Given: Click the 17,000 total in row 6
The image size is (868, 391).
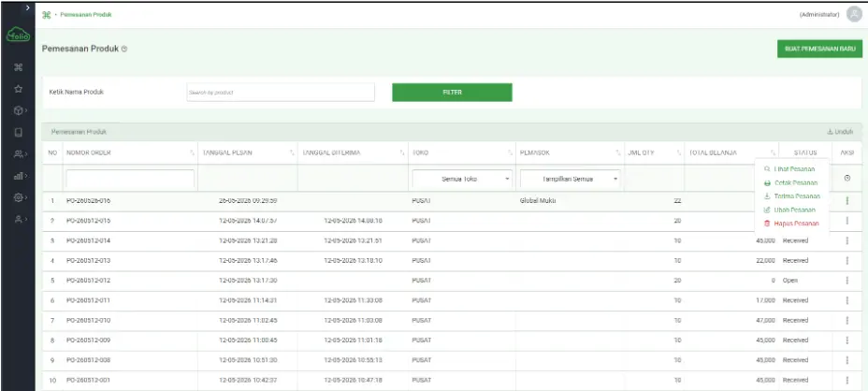Looking at the screenshot, I should click(766, 300).
